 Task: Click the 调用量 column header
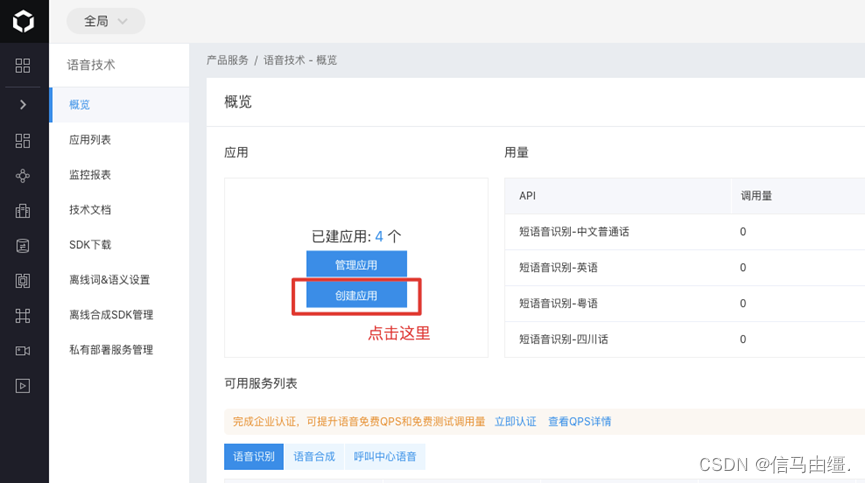click(756, 196)
